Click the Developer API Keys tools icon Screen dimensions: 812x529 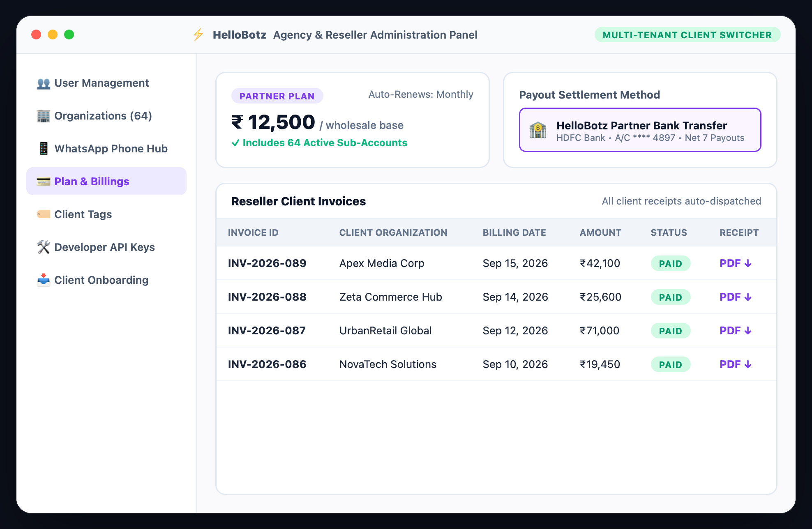click(x=43, y=247)
